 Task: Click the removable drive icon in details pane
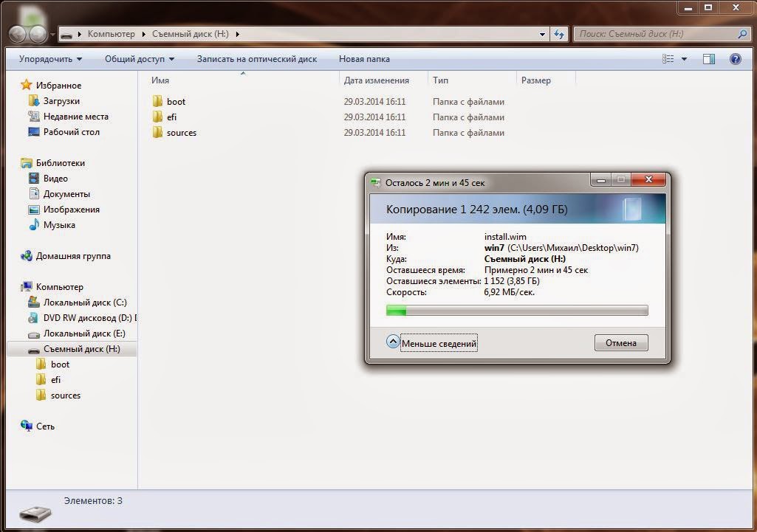(x=35, y=514)
